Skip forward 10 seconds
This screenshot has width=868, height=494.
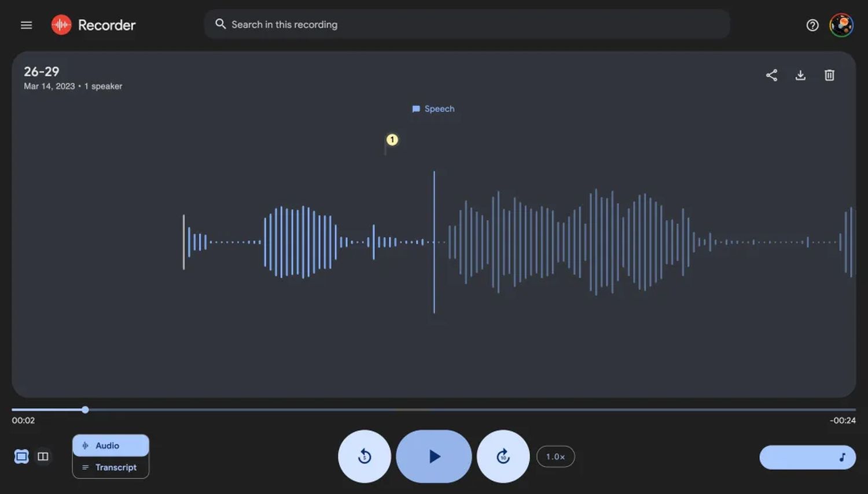503,456
